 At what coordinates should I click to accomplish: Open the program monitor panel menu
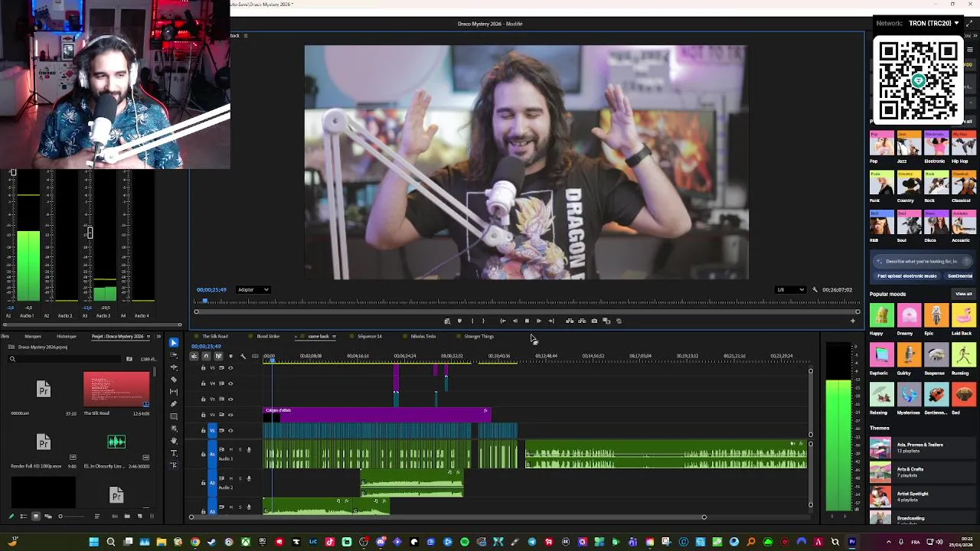click(245, 35)
